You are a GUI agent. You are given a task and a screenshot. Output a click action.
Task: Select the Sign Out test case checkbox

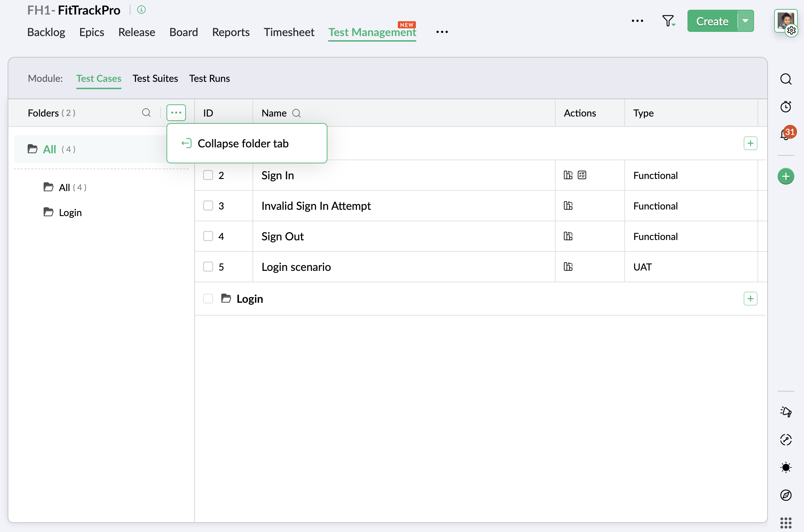click(208, 236)
